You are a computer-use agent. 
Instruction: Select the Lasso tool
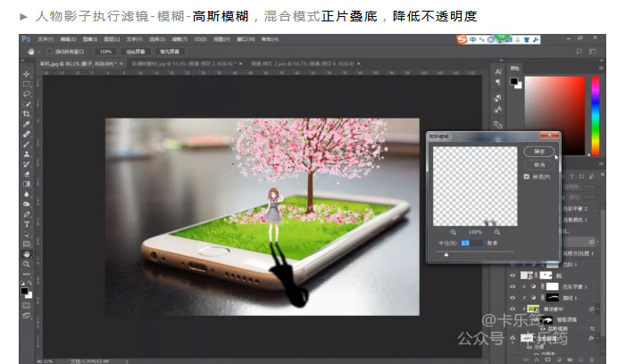(x=26, y=94)
